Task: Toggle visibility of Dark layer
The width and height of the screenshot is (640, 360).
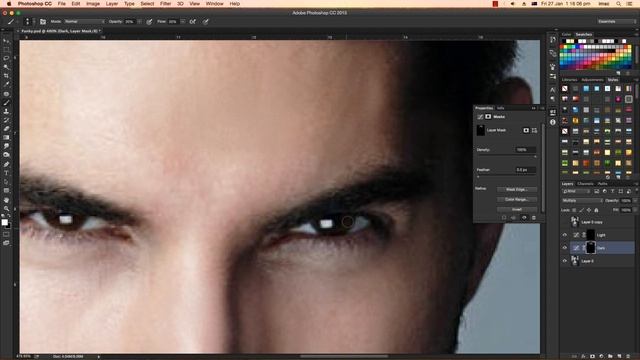Action: coord(565,248)
